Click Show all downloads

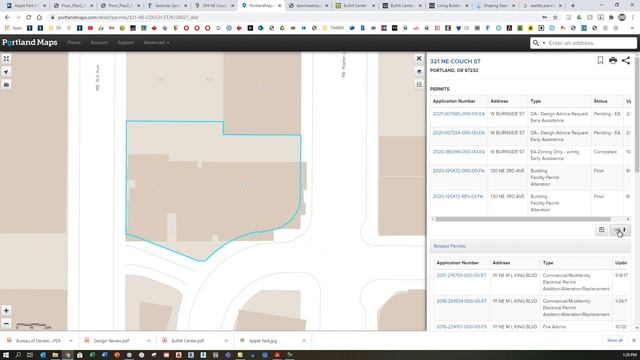[615, 340]
